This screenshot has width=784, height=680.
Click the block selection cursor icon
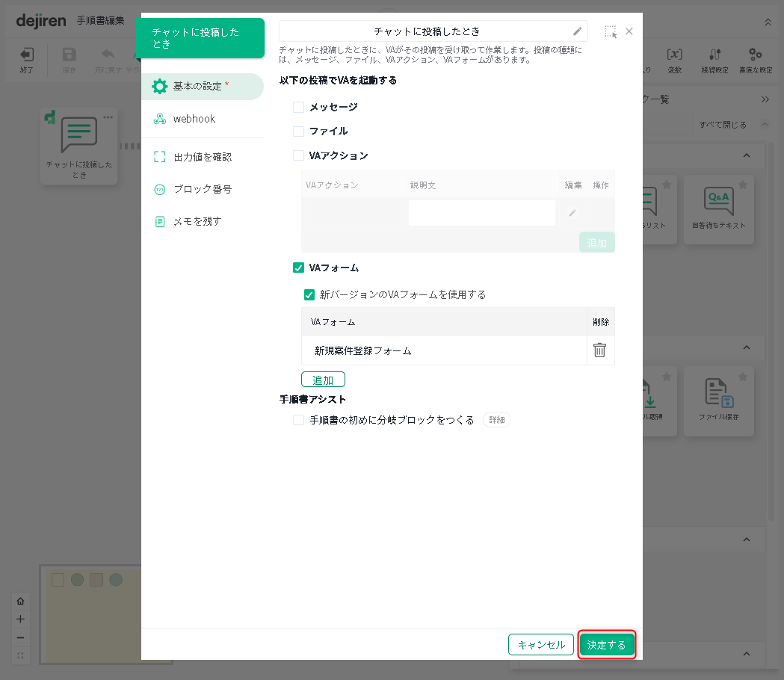(611, 32)
